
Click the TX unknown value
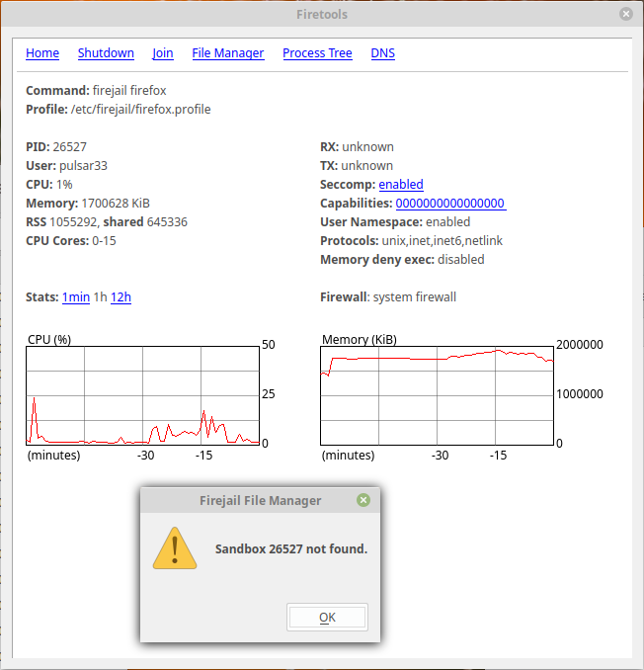click(x=366, y=165)
